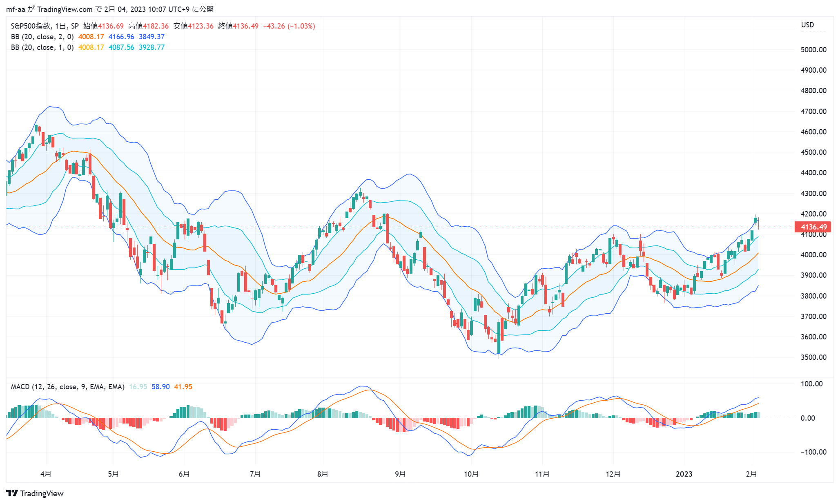Click the MACD (12, 26, close, 9) legend

(67, 387)
